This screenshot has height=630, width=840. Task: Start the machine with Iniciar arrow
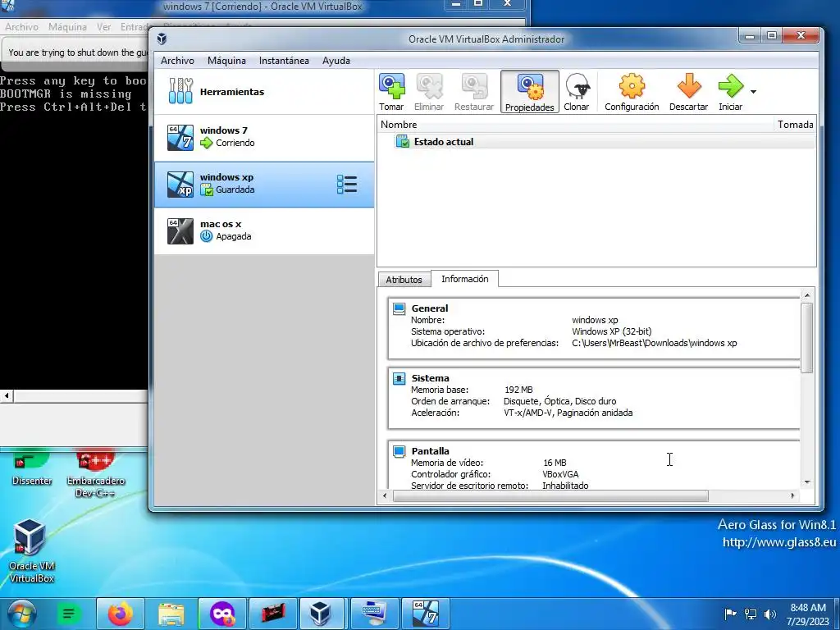[x=731, y=92]
